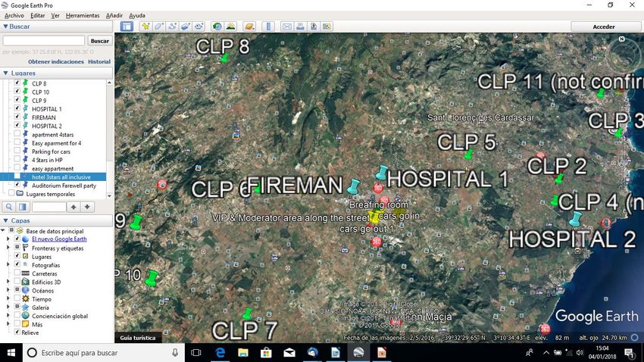Click the print toolbar icon
The image size is (644, 362).
tap(300, 27)
